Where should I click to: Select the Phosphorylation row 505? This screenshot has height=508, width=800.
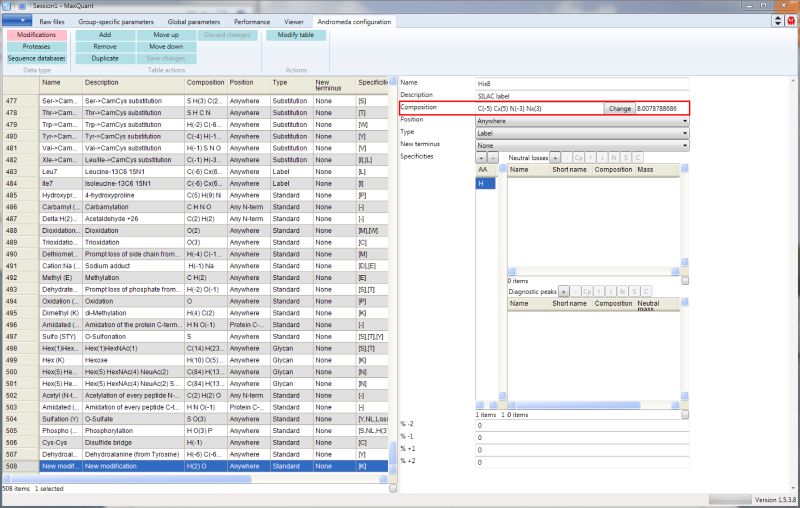(195, 431)
